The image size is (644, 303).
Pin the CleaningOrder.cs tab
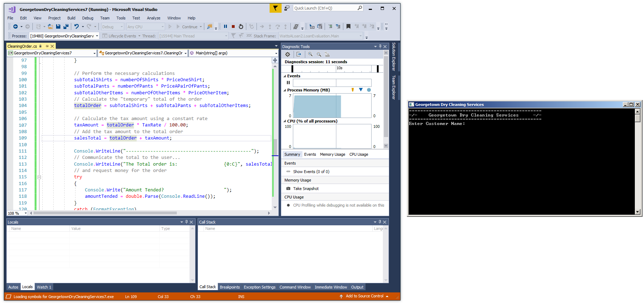pyautogui.click(x=47, y=46)
